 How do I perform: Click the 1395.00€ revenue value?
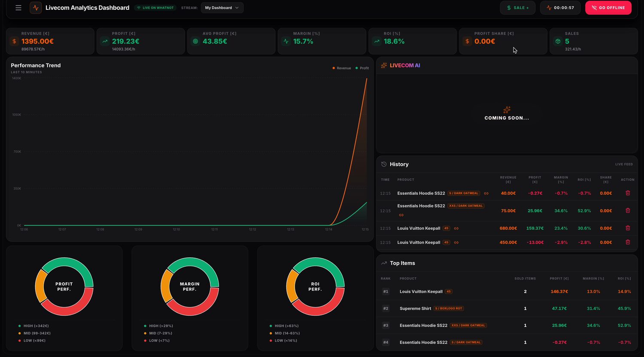click(x=37, y=41)
